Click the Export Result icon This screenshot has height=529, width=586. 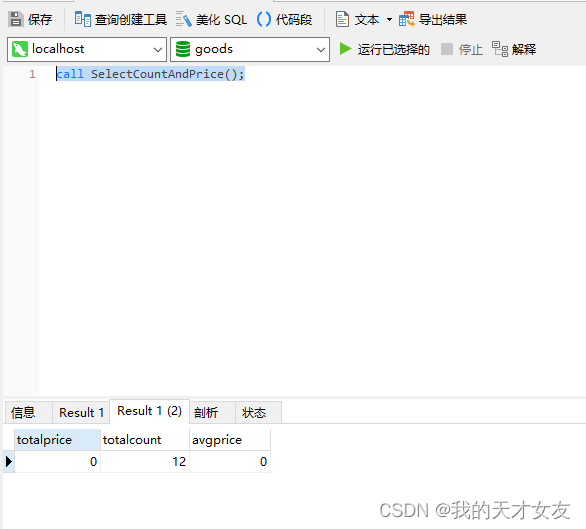[x=407, y=19]
